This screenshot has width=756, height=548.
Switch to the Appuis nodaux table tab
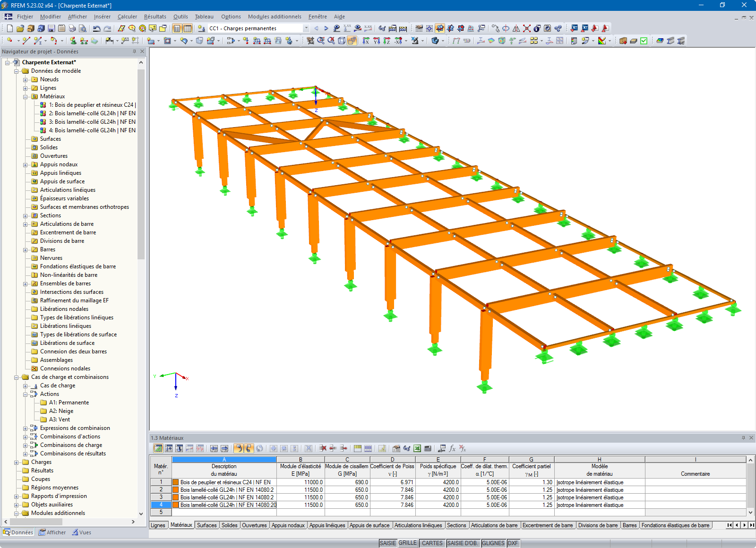click(x=288, y=525)
